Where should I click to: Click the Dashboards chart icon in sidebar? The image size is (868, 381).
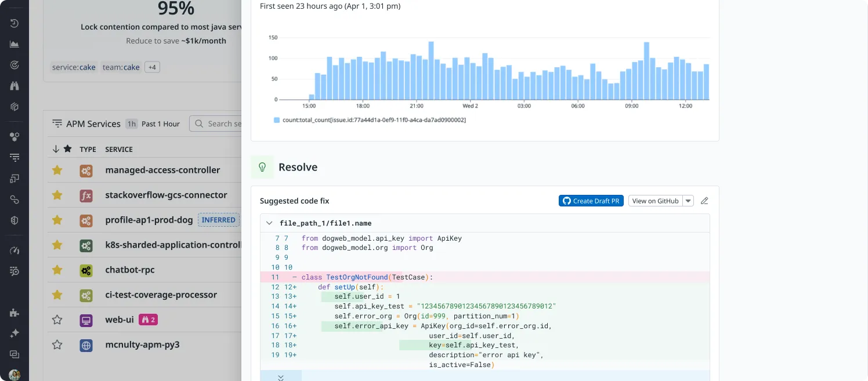click(15, 44)
